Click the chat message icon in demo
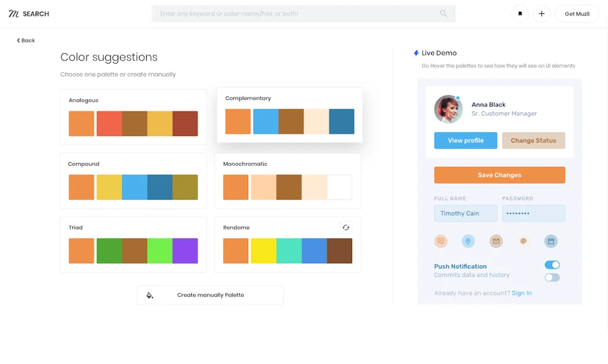608x364 pixels. (441, 241)
